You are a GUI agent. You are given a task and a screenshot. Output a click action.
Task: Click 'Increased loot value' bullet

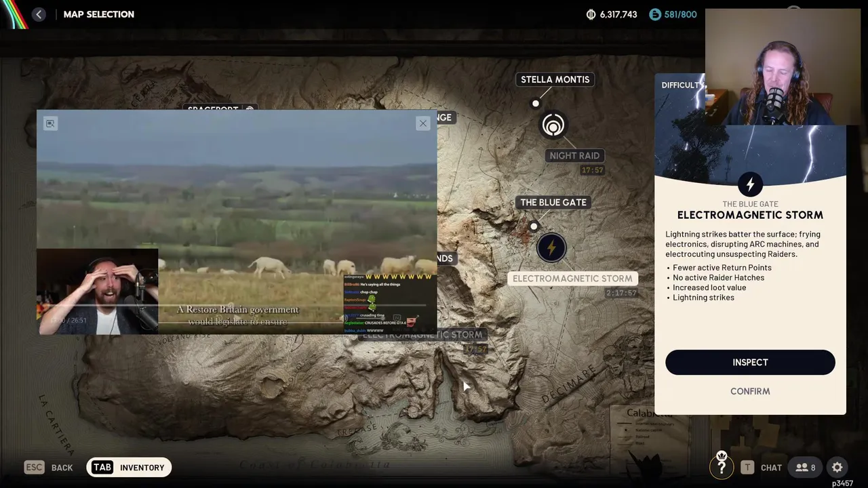pyautogui.click(x=709, y=287)
